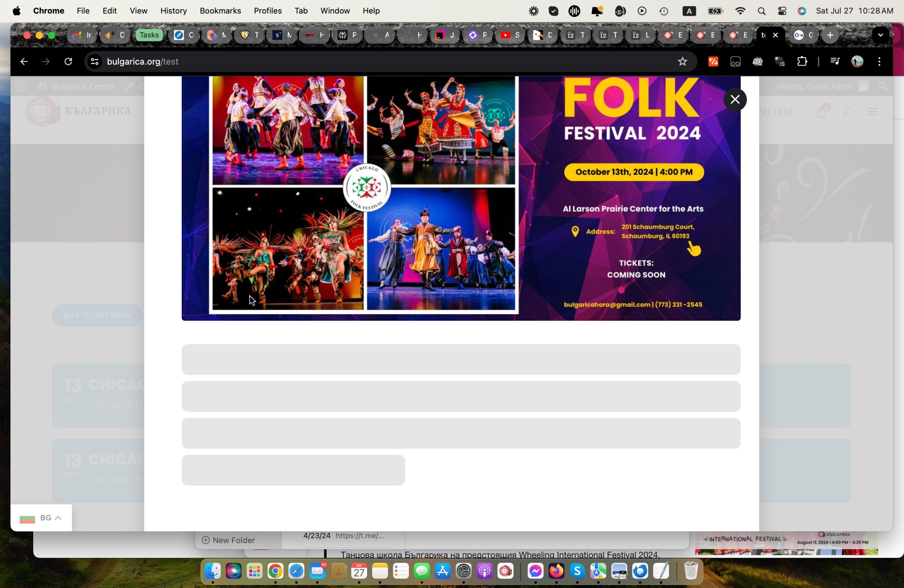The image size is (904, 588).
Task: Open the Chrome History menu
Action: [174, 11]
